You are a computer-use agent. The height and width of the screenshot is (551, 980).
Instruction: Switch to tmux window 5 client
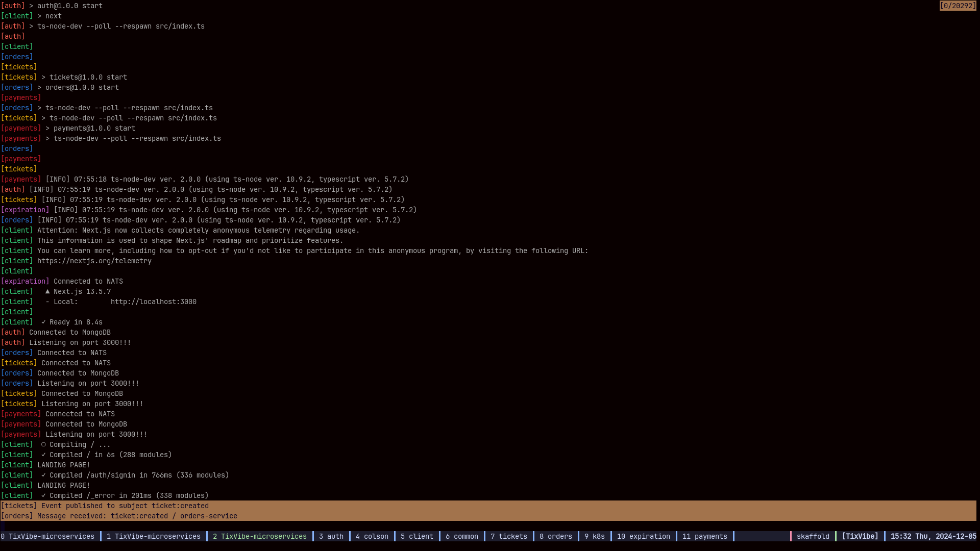point(417,536)
